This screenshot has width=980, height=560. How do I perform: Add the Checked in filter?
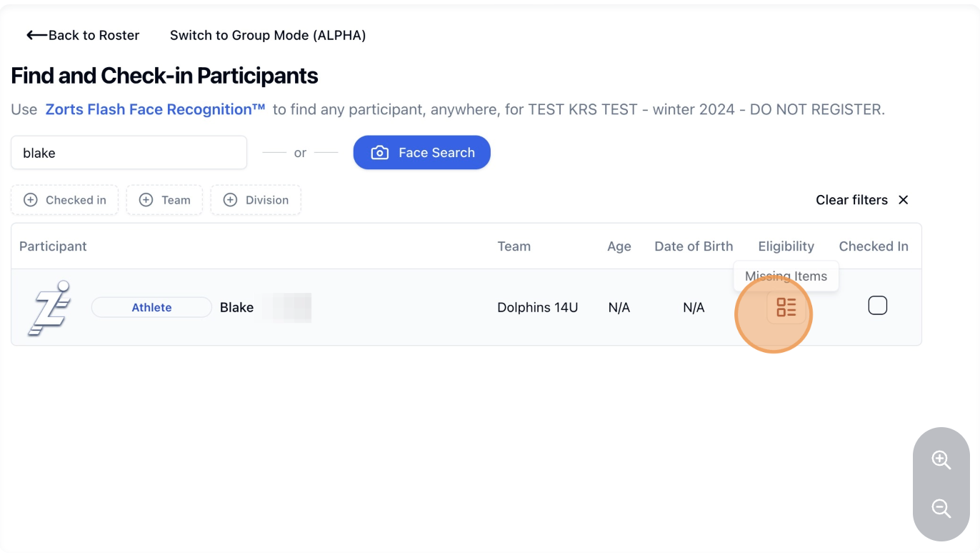[64, 200]
